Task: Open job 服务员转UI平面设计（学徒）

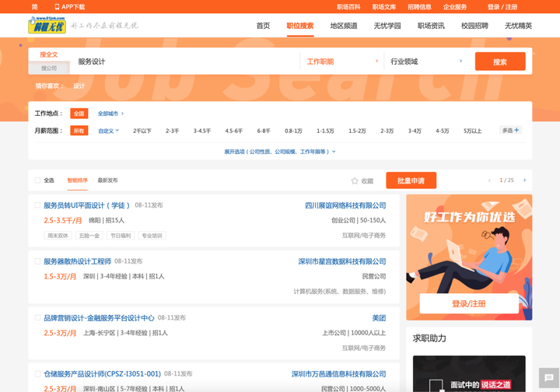Action: tap(86, 205)
